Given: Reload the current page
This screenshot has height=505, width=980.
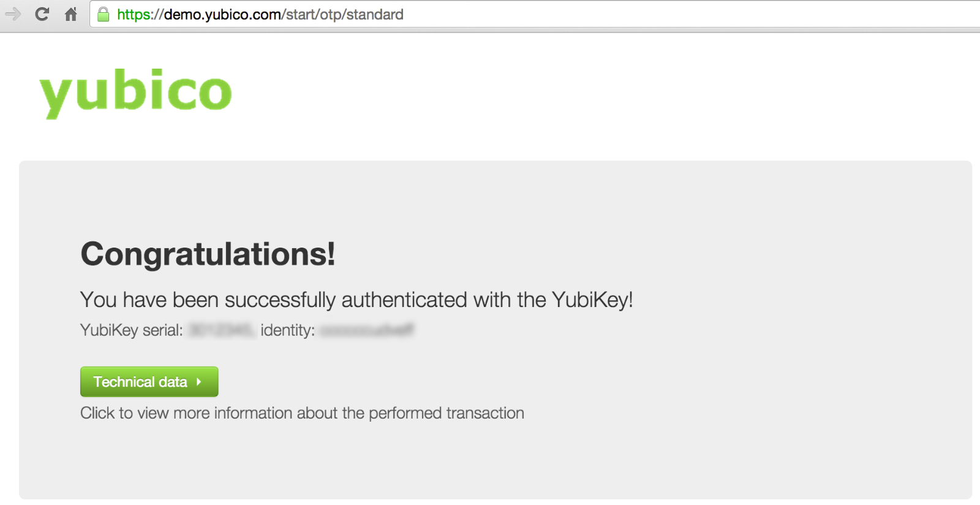Looking at the screenshot, I should [x=42, y=14].
